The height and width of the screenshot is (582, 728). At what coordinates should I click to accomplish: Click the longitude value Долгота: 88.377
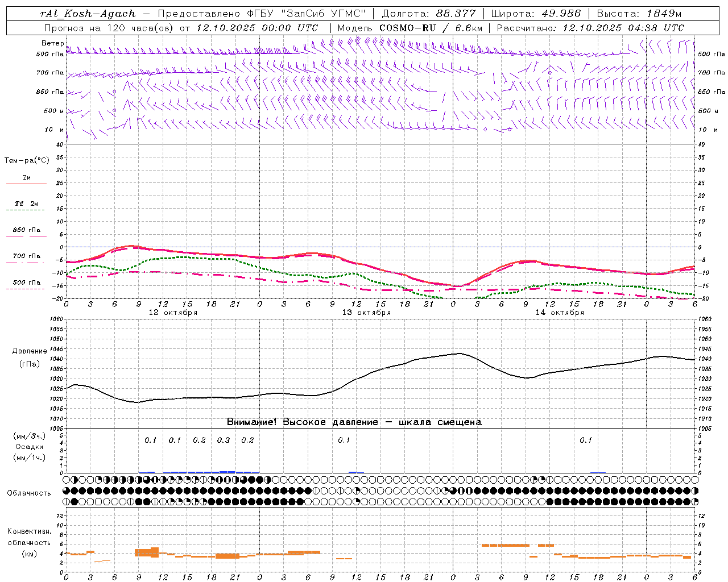pos(428,14)
